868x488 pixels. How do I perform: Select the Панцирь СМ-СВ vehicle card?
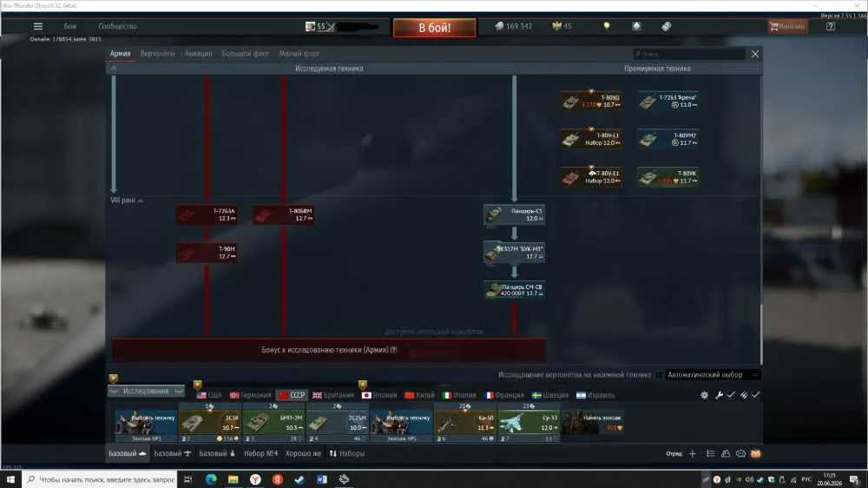click(514, 290)
